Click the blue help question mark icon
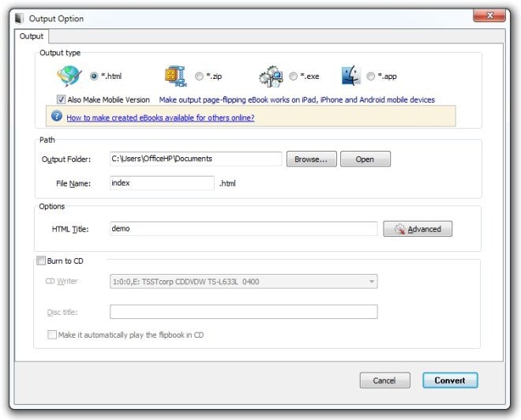This screenshot has height=420, width=521. (x=57, y=116)
